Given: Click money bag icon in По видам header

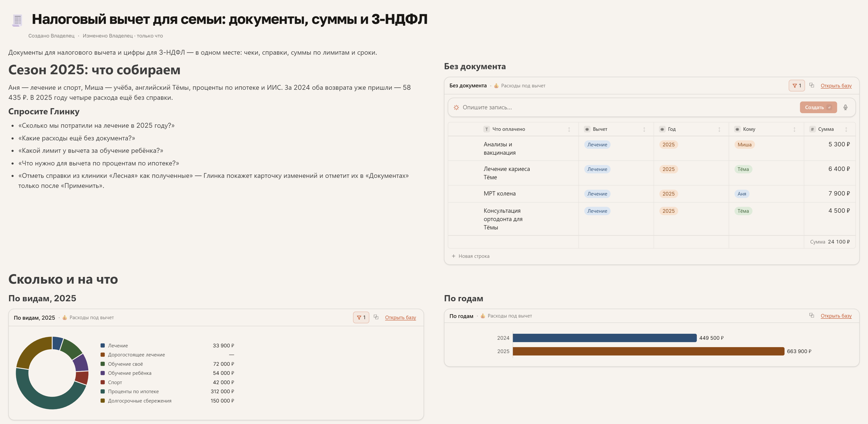Looking at the screenshot, I should point(65,318).
